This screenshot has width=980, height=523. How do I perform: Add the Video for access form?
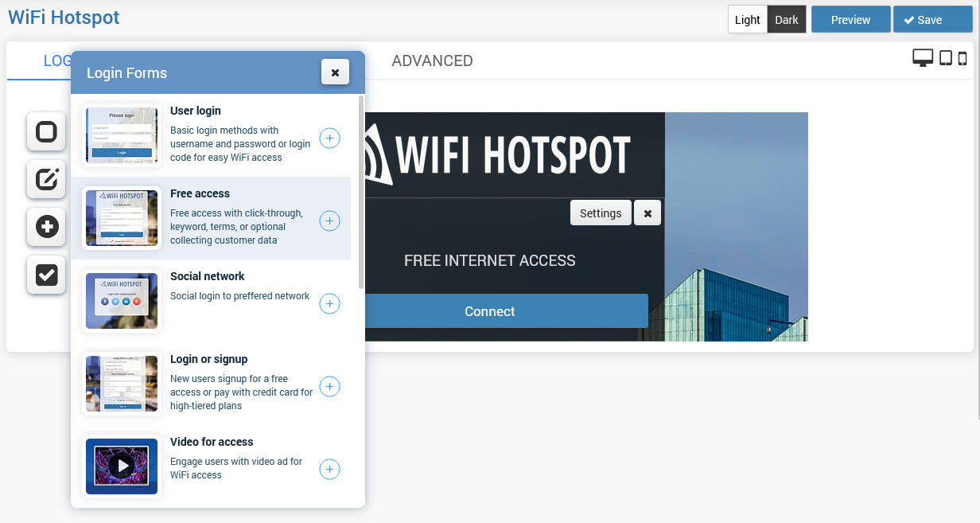click(329, 470)
